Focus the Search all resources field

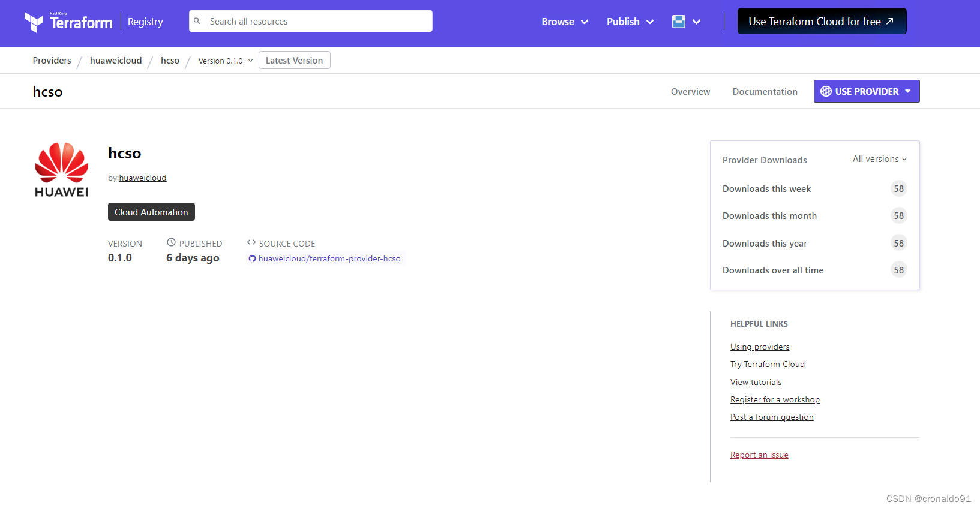[x=311, y=21]
